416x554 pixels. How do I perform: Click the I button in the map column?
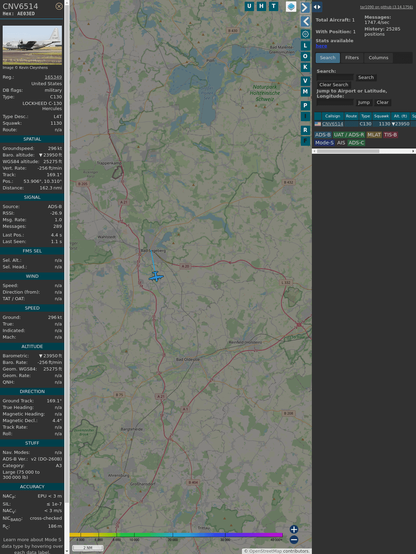coord(305,116)
